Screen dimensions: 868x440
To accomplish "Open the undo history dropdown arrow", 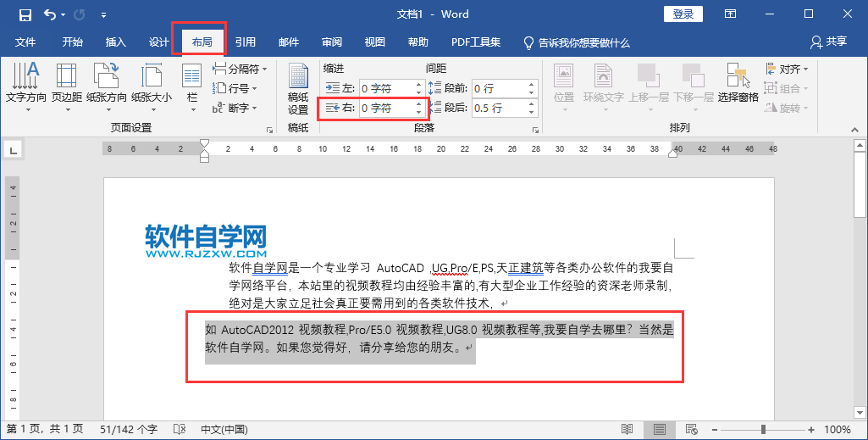I will (x=64, y=15).
